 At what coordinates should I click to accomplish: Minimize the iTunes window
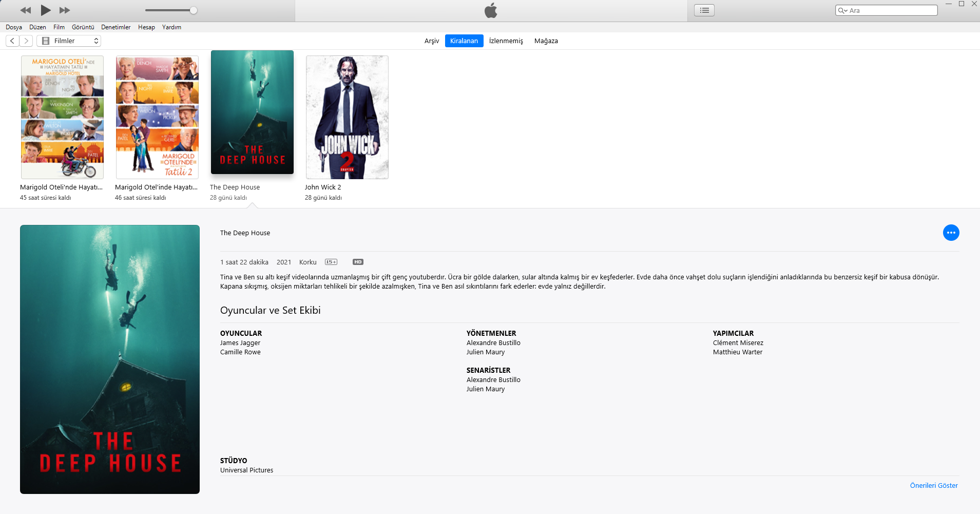(x=949, y=4)
